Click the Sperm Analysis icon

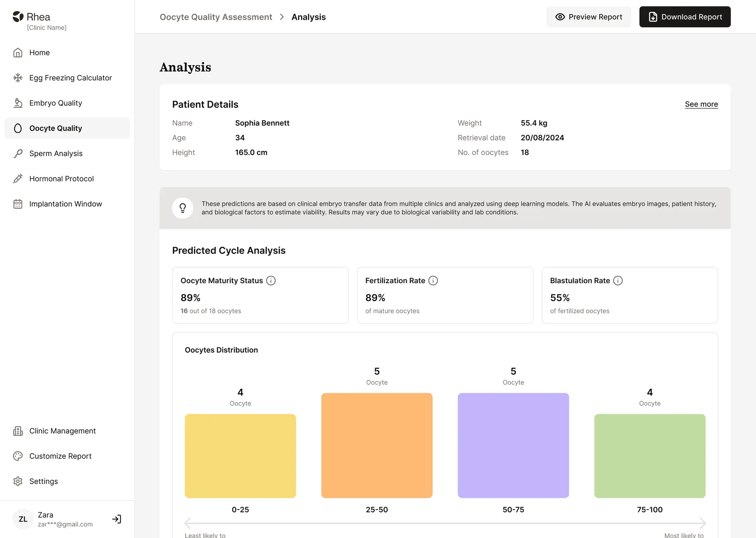18,153
